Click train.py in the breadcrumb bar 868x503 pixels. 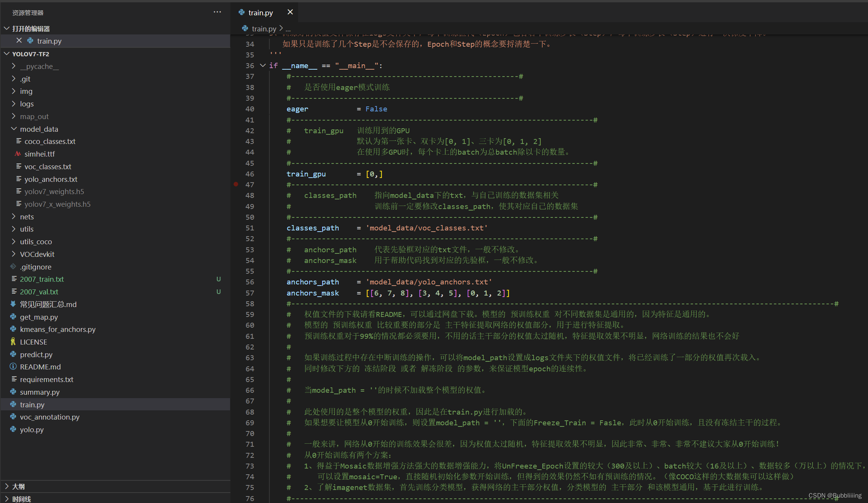[264, 29]
